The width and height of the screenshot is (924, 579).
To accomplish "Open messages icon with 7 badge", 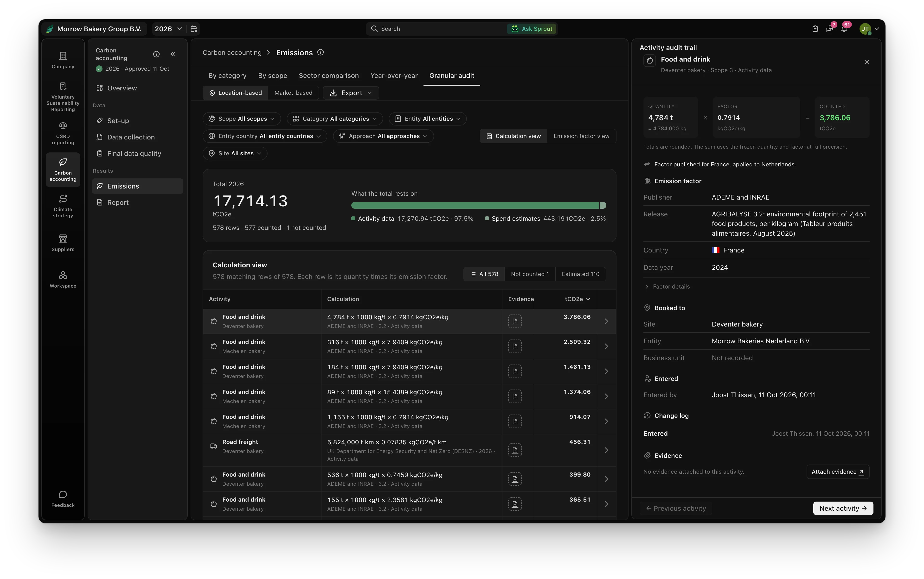I will [x=830, y=29].
